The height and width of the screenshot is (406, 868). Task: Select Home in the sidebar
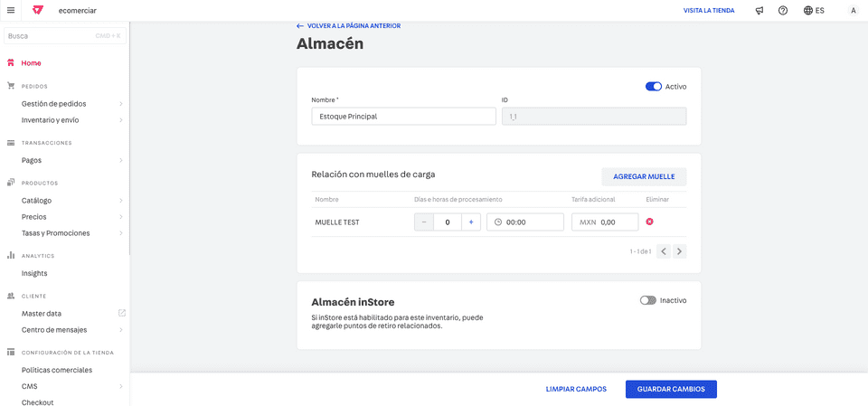31,63
